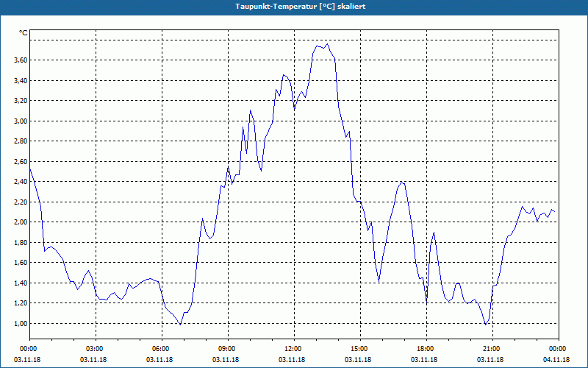Click the 06:00 time axis label

click(x=162, y=349)
